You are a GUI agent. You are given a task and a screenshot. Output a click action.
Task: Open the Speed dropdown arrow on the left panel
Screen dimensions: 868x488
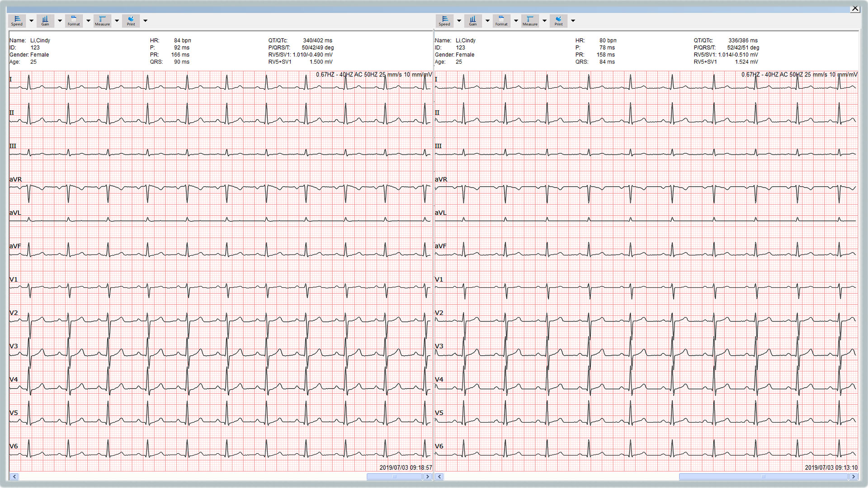(31, 20)
